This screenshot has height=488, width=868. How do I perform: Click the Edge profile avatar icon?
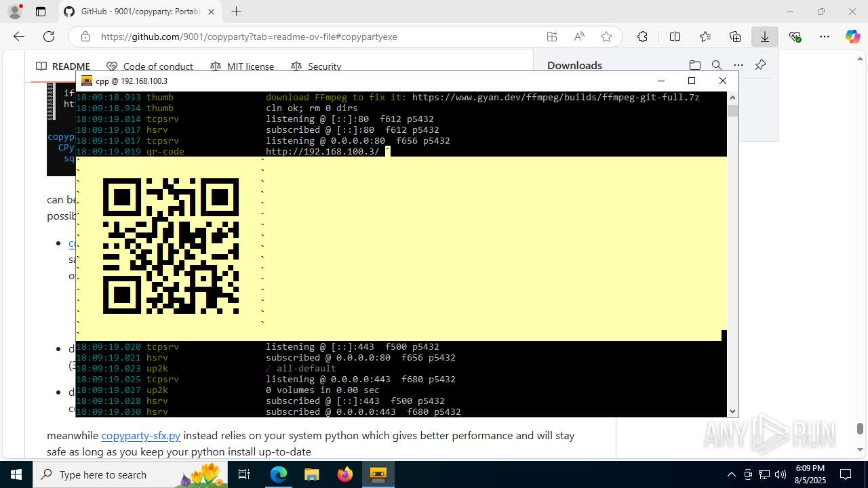15,12
